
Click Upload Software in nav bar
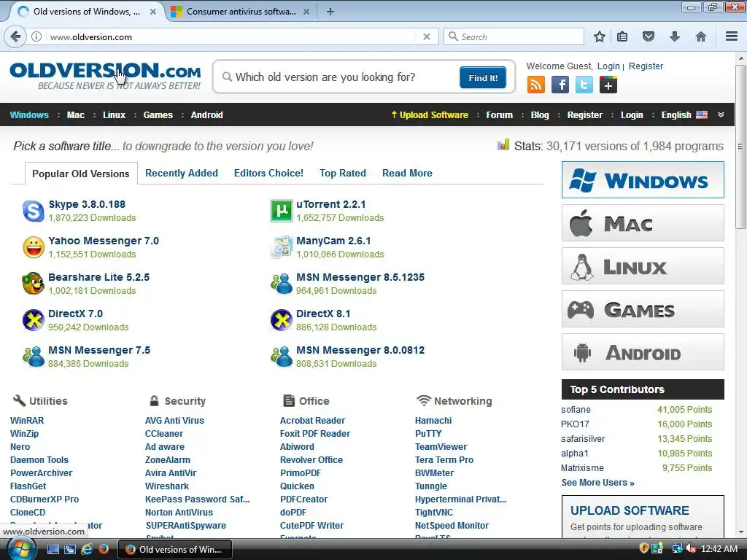pos(430,114)
